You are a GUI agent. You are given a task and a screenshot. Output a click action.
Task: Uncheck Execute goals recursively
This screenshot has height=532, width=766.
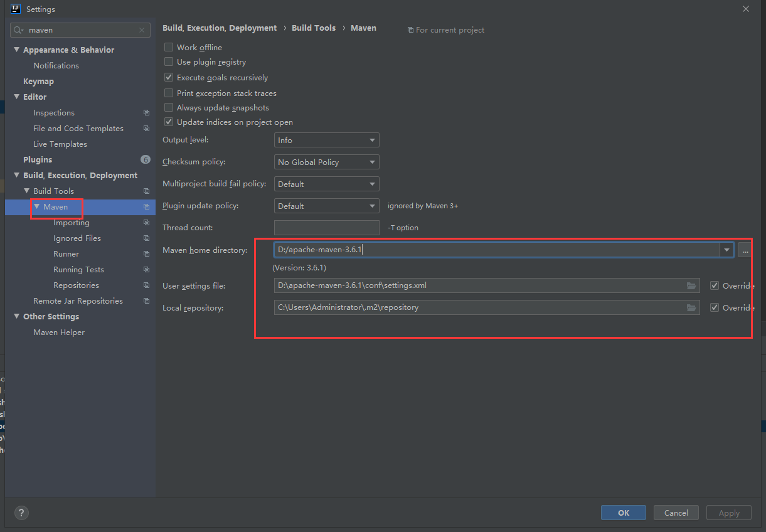point(169,77)
